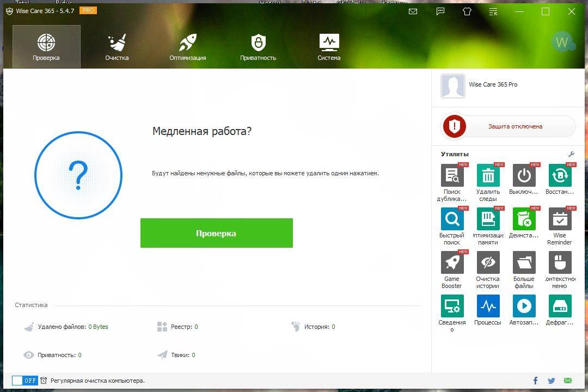588x392 pixels.
Task: Click the Утилиты section heading
Action: (x=455, y=154)
